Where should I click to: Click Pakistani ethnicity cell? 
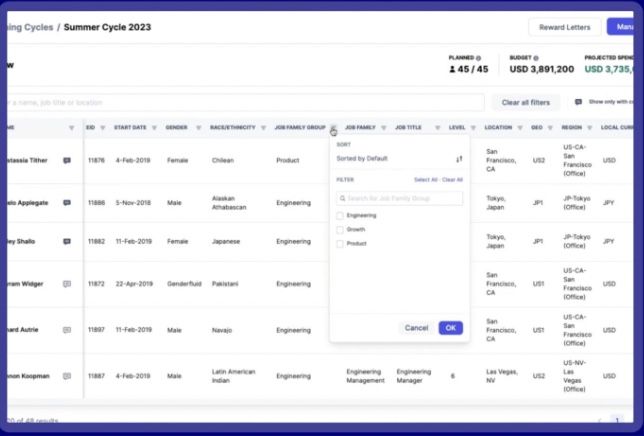[225, 284]
